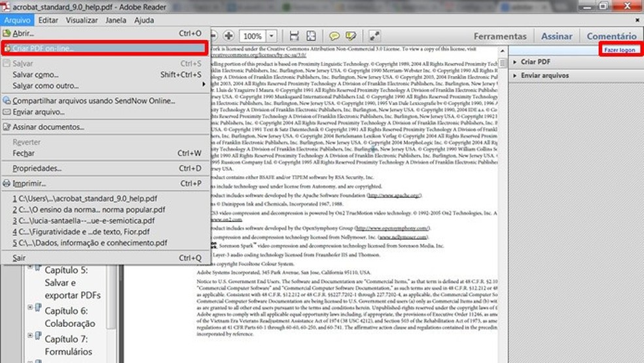Maximize the Adobe Reader window
Viewport: 644px width, 363px height.
(603, 6)
